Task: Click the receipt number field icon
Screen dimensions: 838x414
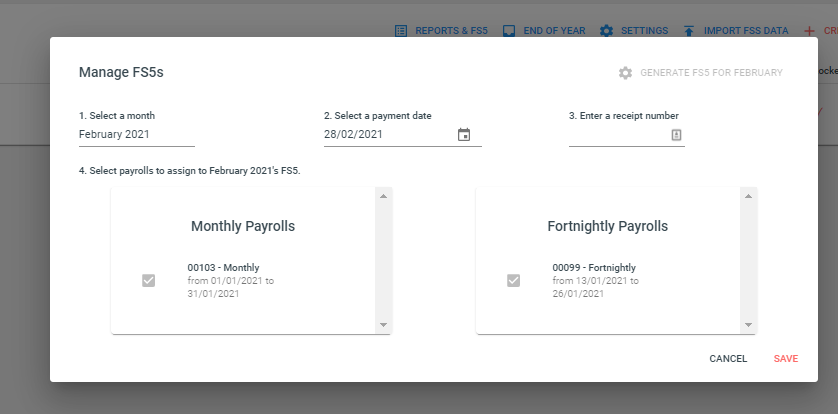Action: [x=676, y=135]
